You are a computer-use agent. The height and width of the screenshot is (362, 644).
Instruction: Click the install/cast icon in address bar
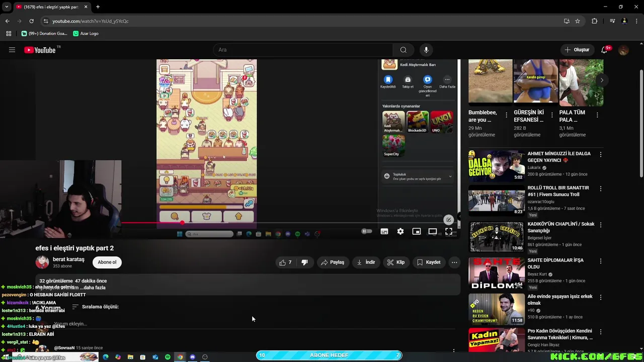[x=567, y=21]
